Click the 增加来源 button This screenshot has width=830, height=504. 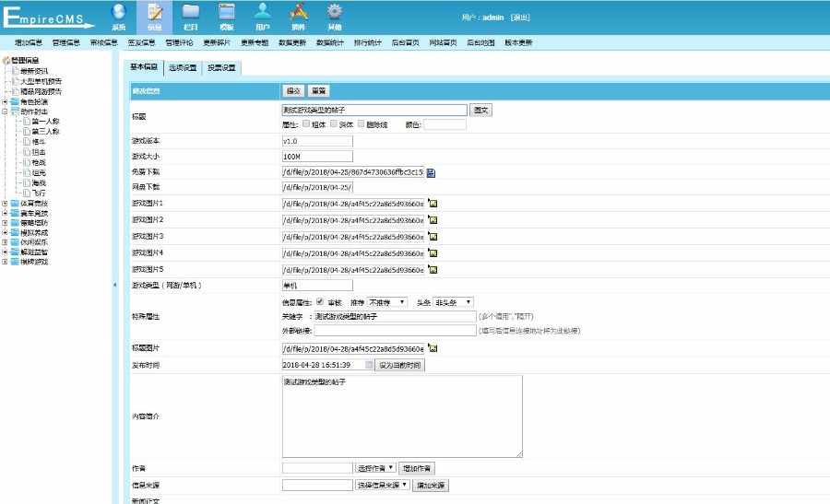431,485
